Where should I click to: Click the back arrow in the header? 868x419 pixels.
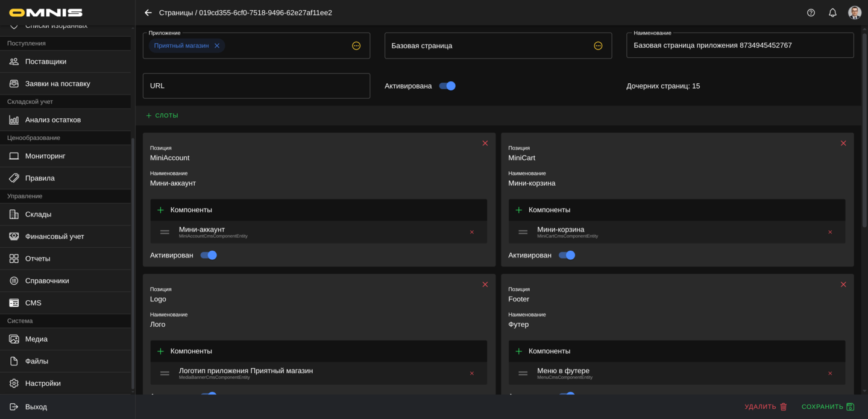[148, 13]
